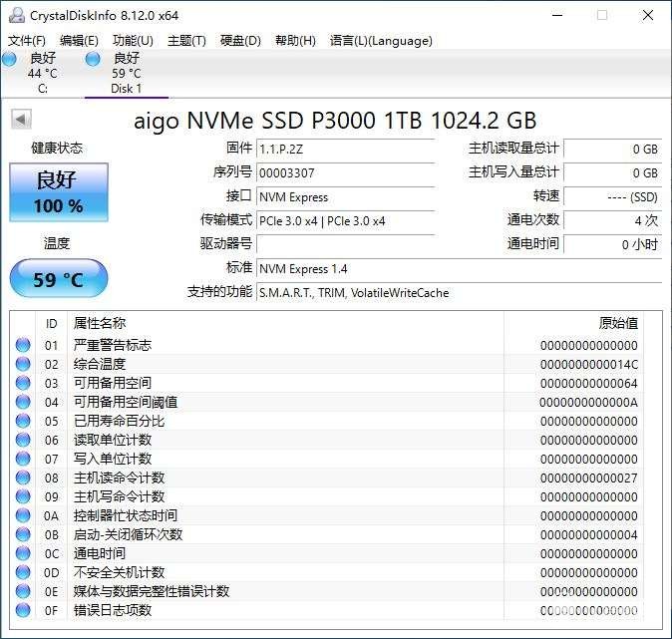Open the 功能(U) menu
672x639 pixels.
(133, 41)
